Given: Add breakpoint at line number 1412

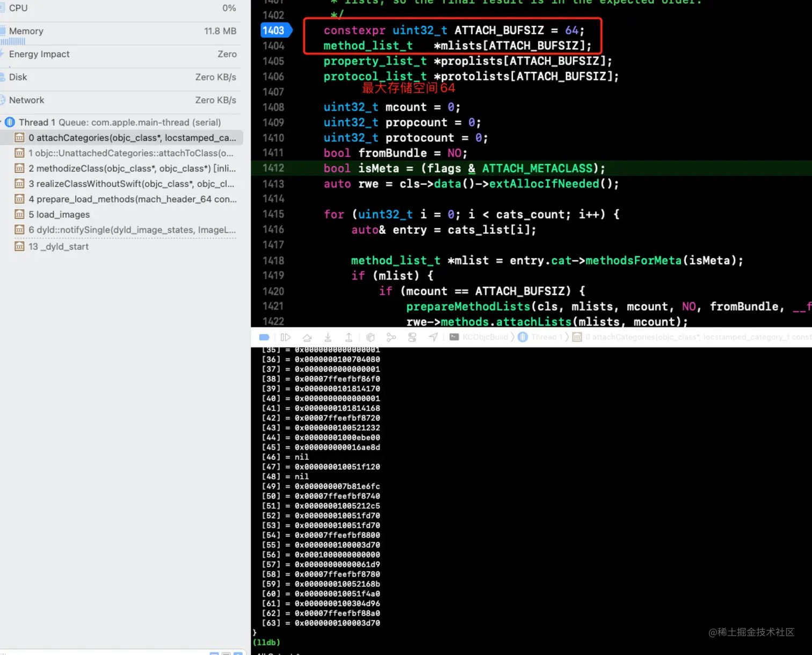Looking at the screenshot, I should tap(273, 168).
